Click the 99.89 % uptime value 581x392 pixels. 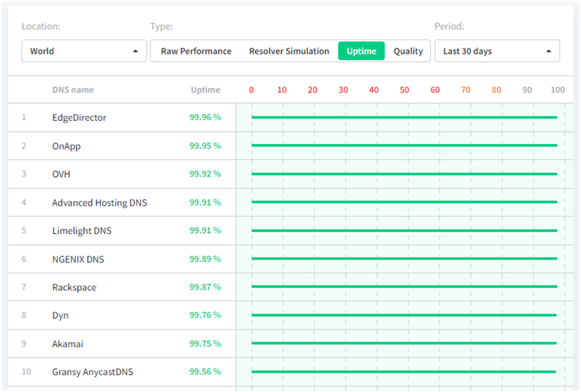tap(205, 259)
